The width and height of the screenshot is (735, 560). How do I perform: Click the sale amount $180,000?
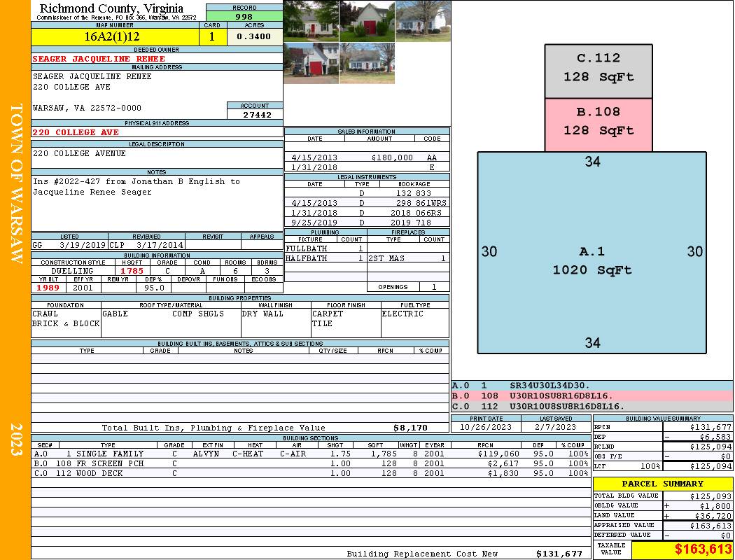click(x=392, y=157)
